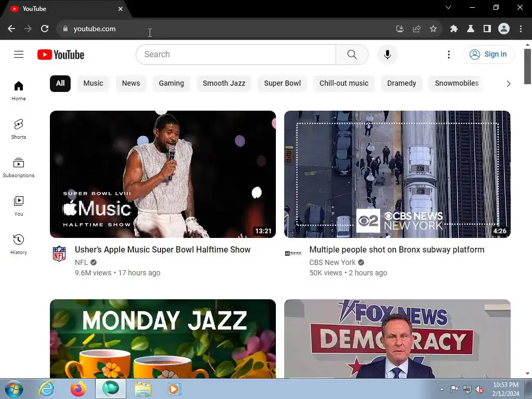
Task: Click the install app icon in address bar
Action: tap(400, 29)
